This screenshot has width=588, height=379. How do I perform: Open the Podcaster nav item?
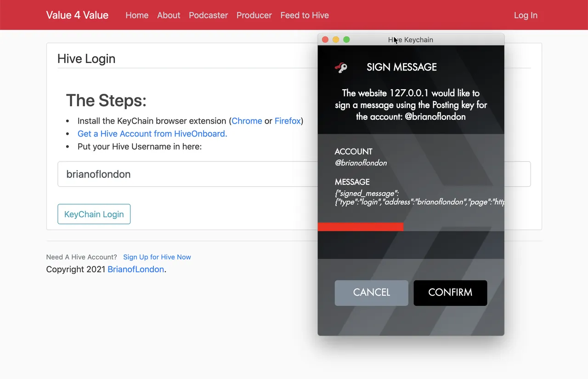coord(209,15)
